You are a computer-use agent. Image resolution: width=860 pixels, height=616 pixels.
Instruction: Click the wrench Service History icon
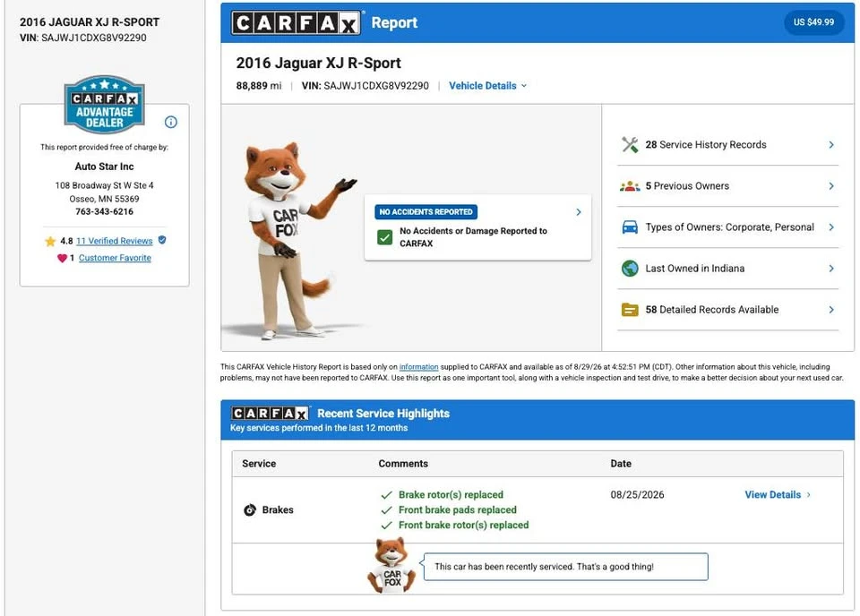point(630,145)
